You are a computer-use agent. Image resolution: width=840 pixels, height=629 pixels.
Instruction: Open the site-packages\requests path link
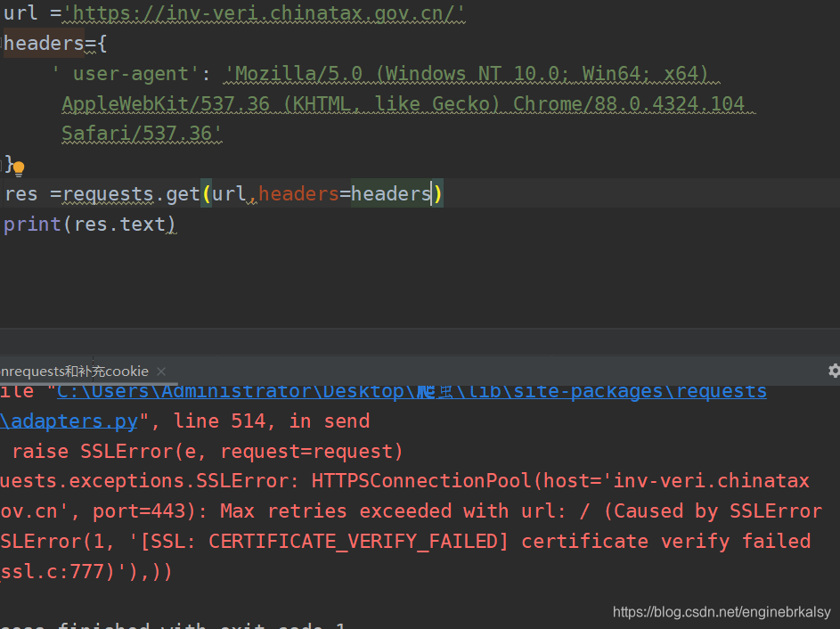412,391
